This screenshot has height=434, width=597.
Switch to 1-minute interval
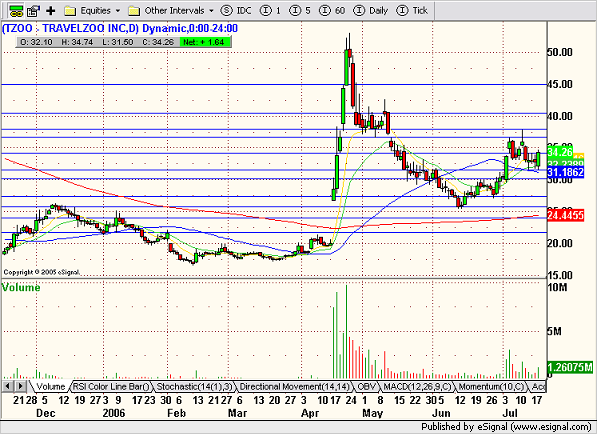270,11
